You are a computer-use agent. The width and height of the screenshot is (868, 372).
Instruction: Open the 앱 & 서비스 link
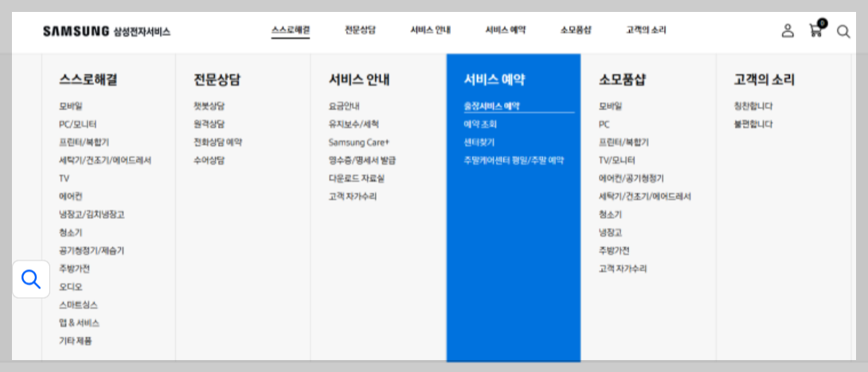tap(80, 323)
